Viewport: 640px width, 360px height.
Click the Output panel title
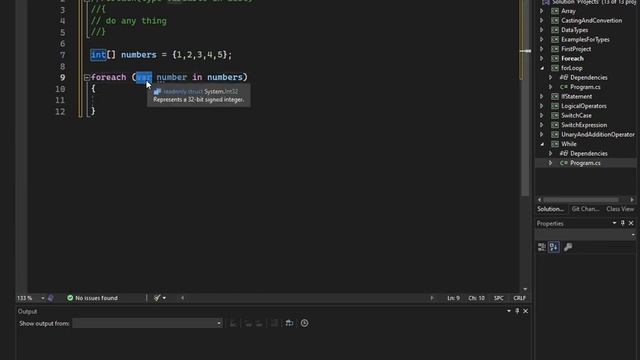coord(27,311)
